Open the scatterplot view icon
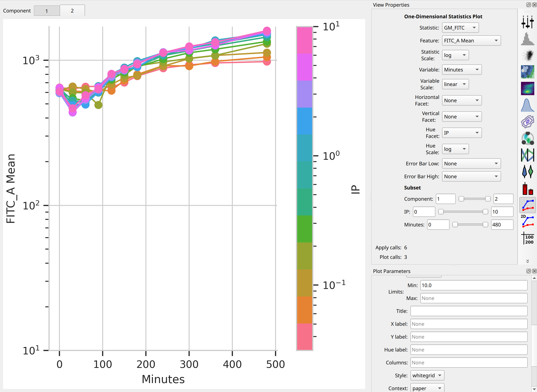The width and height of the screenshot is (537, 392). (x=527, y=55)
